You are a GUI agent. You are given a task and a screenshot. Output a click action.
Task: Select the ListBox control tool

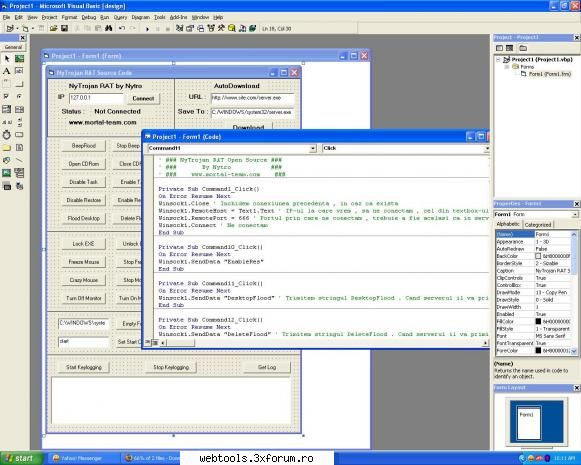(x=19, y=109)
